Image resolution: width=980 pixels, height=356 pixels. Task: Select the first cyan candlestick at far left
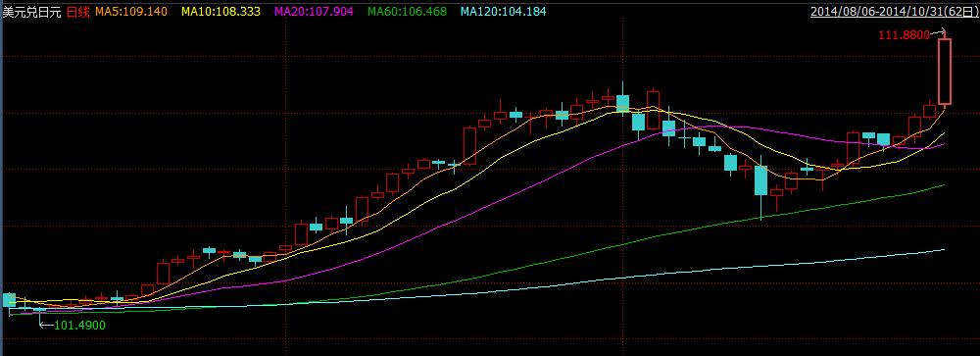tap(10, 300)
